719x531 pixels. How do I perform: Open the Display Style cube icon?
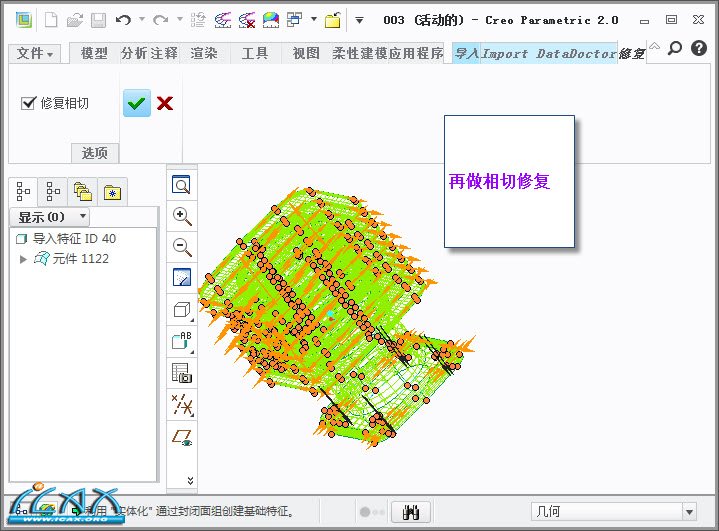(x=182, y=310)
